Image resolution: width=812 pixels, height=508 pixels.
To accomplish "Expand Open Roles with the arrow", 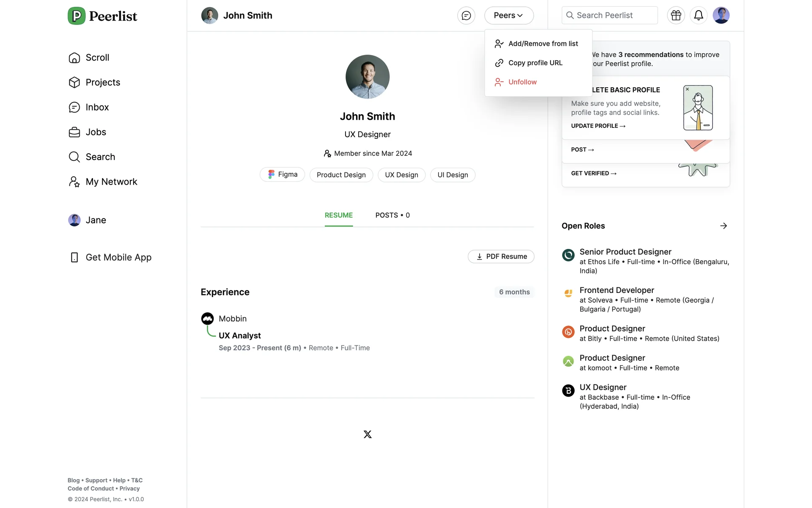I will [x=723, y=226].
